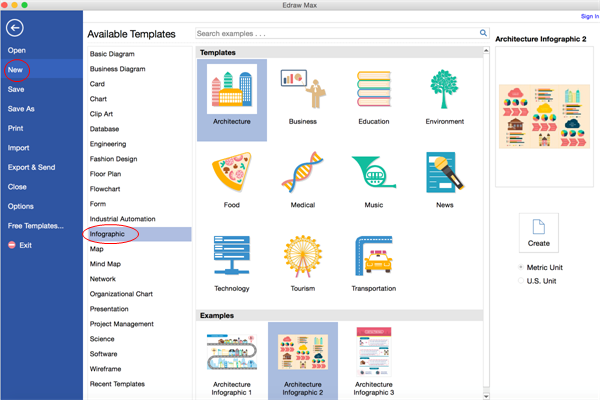Click the search magnifier icon
Image resolution: width=600 pixels, height=400 pixels.
(483, 33)
